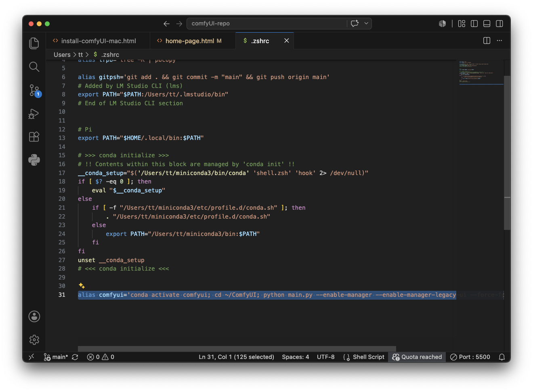The image size is (533, 392).
Task: Click the '# Pi' comment line
Action: 85,129
